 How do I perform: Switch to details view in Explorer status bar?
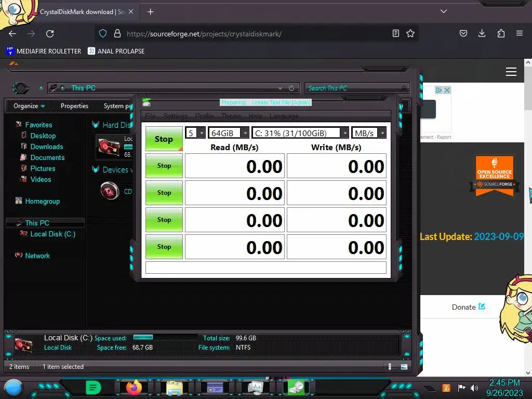tap(390, 366)
